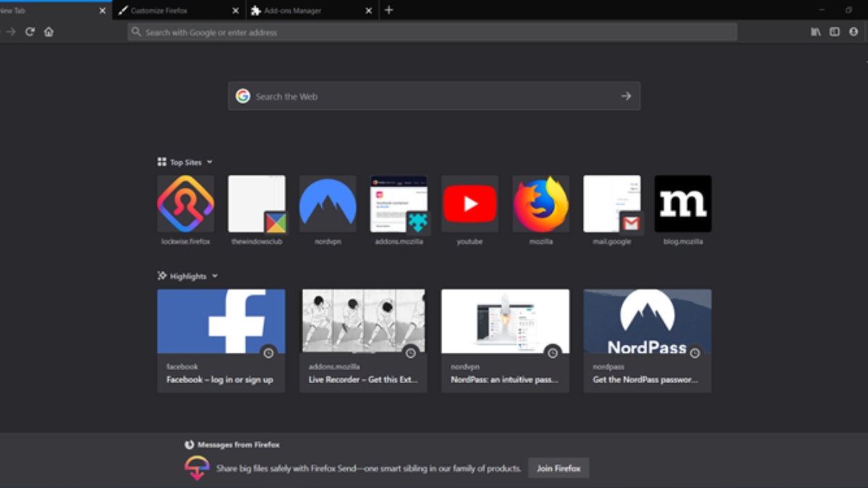This screenshot has width=868, height=488.
Task: Open the Get the NordPass highlight card
Action: point(647,341)
